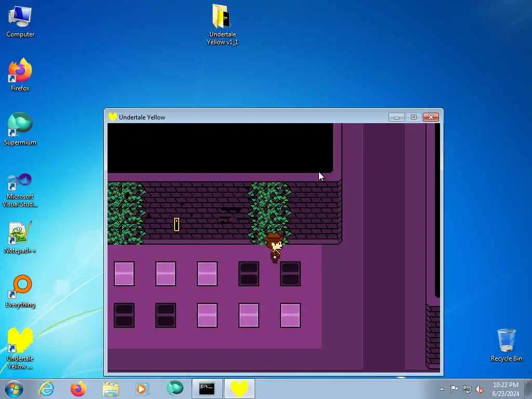Open Supermium from the taskbar
Viewport: 532px width, 399px height.
point(175,389)
